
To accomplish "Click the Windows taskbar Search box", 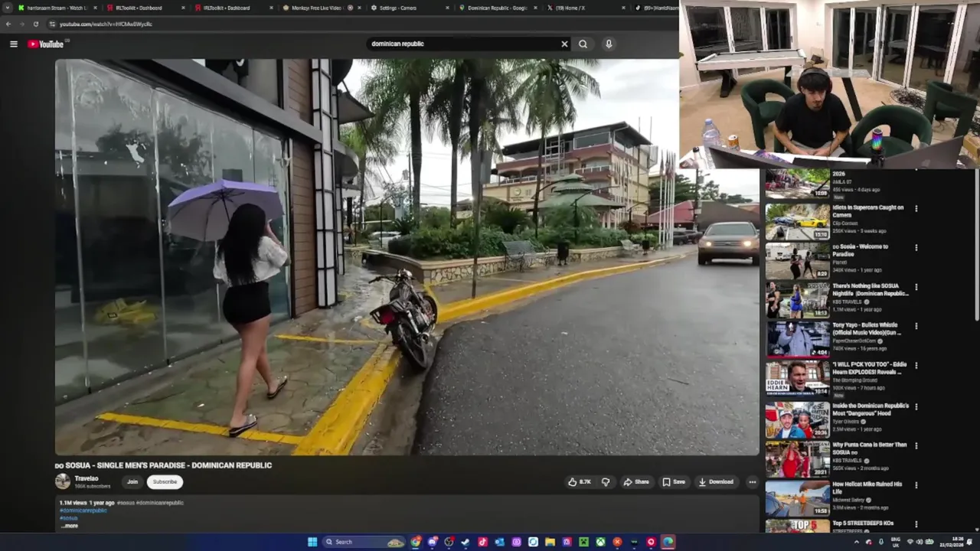I will 364,542.
